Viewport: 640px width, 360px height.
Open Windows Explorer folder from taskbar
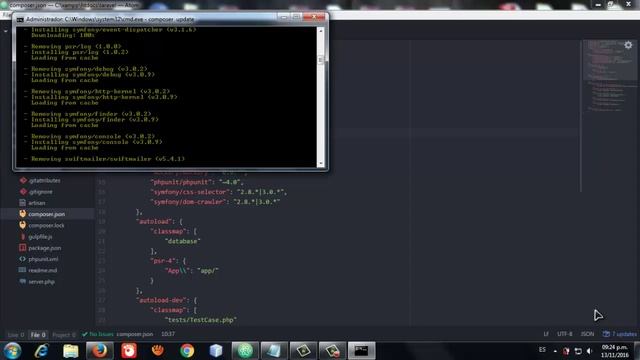coord(71,351)
